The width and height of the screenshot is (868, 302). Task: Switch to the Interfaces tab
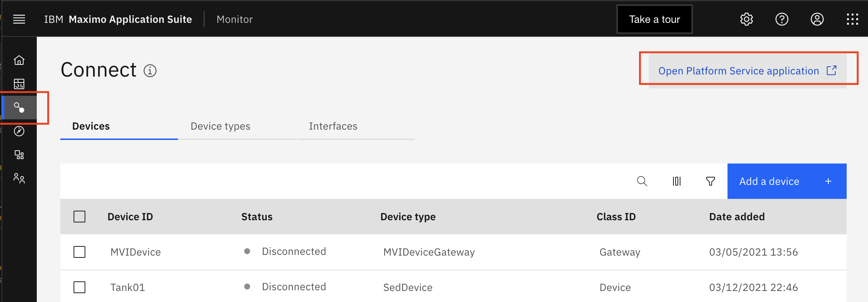[356, 126]
